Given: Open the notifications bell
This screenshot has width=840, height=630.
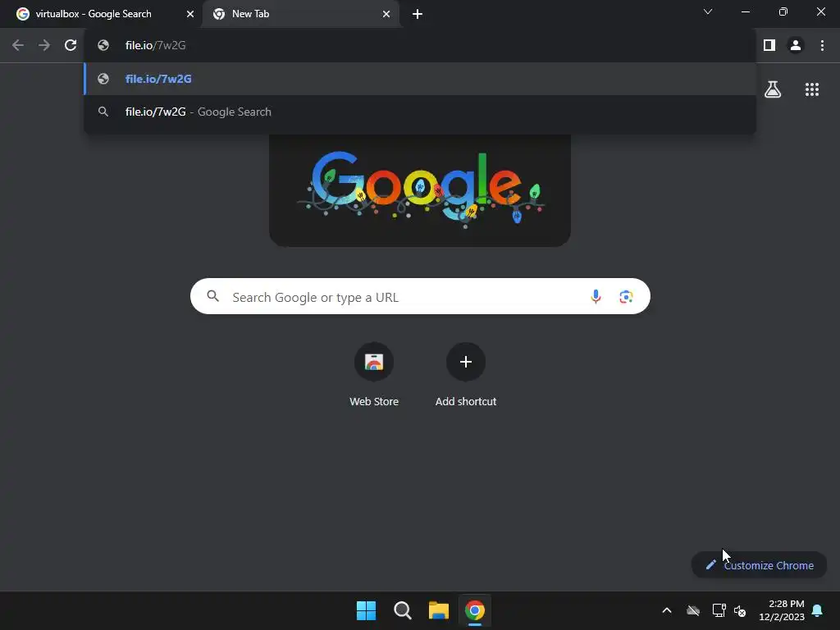Looking at the screenshot, I should (818, 610).
